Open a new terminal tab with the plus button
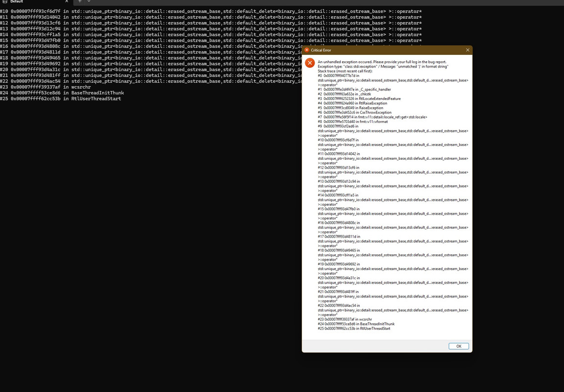 (80, 1)
